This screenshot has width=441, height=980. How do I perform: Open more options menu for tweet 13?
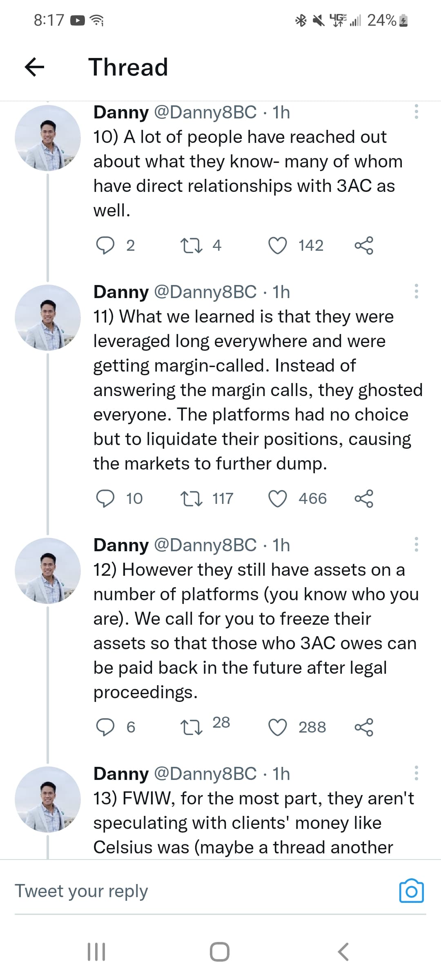pyautogui.click(x=416, y=773)
